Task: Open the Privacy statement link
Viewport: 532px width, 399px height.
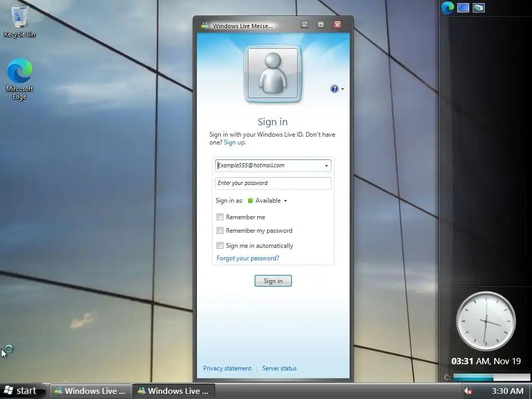Action: coord(228,368)
